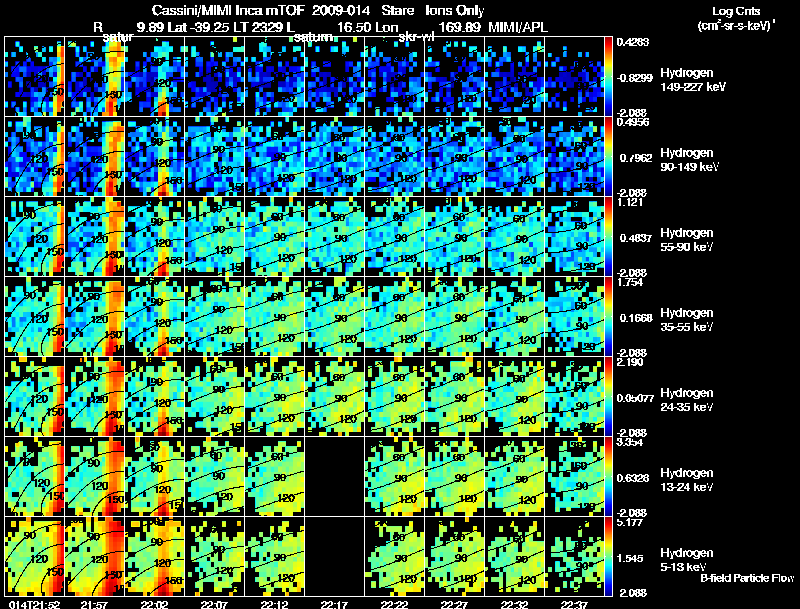Screen dimensions: 800x609
Task: Click the 'Log Cnts' units label
Action: pyautogui.click(x=736, y=11)
